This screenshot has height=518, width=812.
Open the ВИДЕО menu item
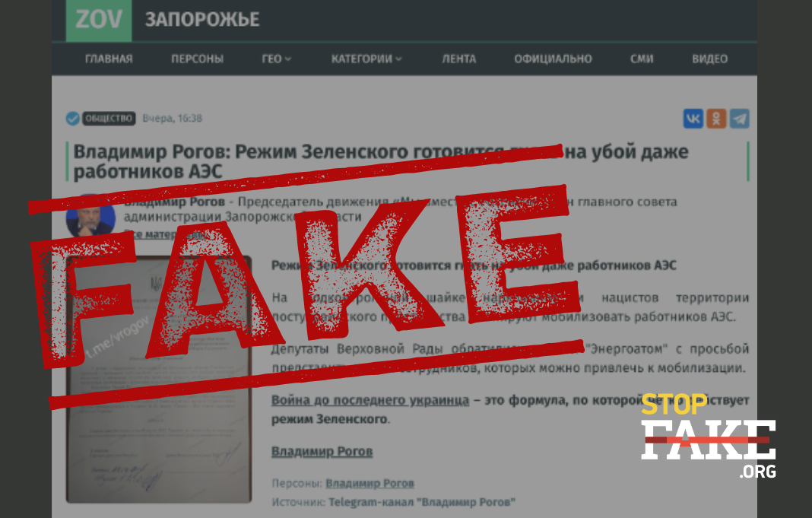point(709,59)
